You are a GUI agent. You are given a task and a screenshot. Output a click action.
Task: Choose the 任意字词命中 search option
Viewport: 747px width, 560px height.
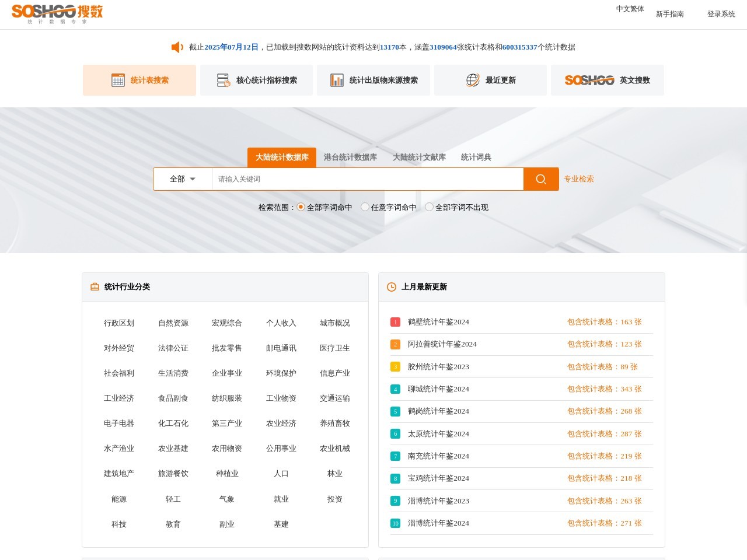pyautogui.click(x=365, y=206)
